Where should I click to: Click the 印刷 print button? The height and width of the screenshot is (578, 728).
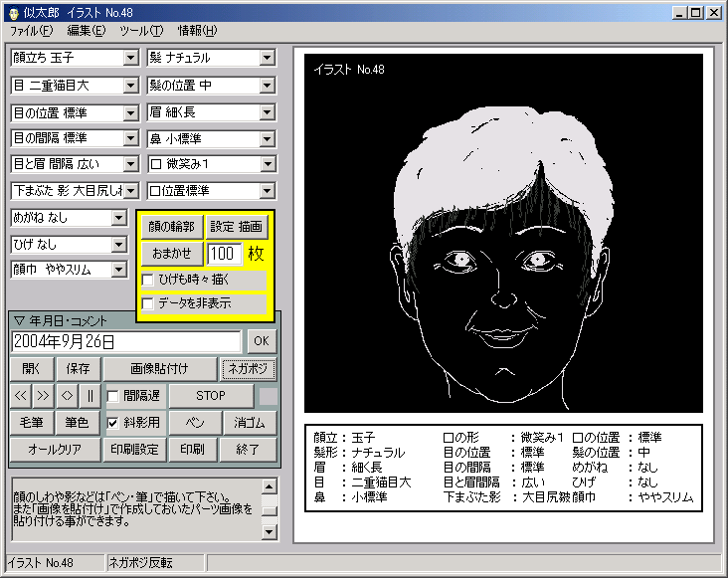click(x=192, y=450)
